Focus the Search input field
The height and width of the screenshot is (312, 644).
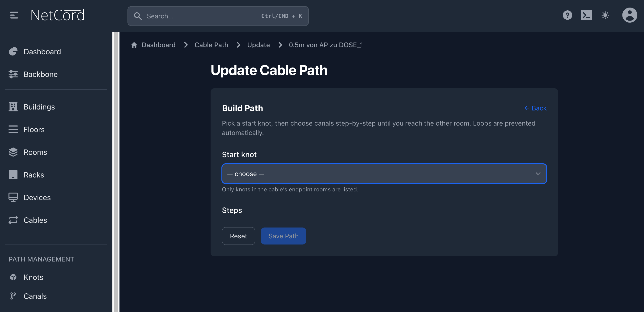tap(200, 16)
